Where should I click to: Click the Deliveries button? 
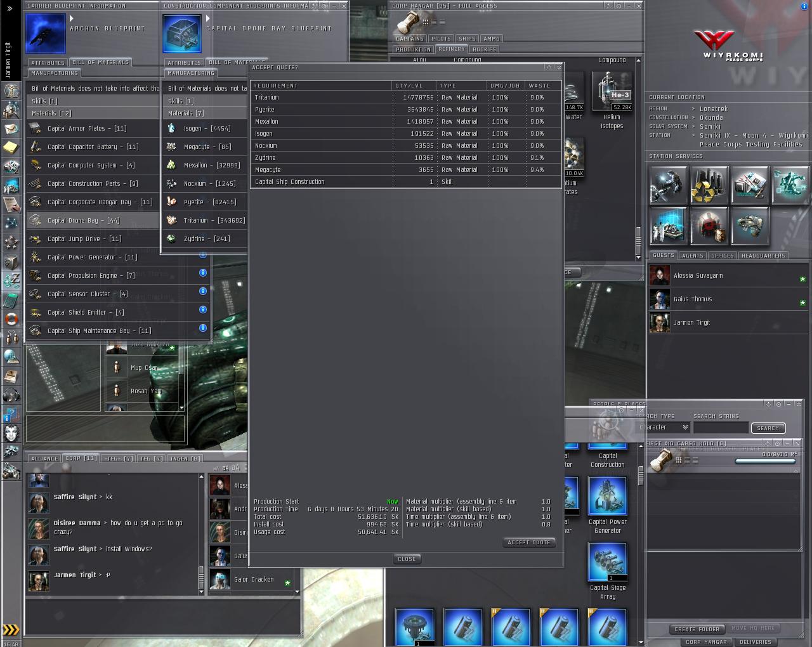pyautogui.click(x=756, y=642)
